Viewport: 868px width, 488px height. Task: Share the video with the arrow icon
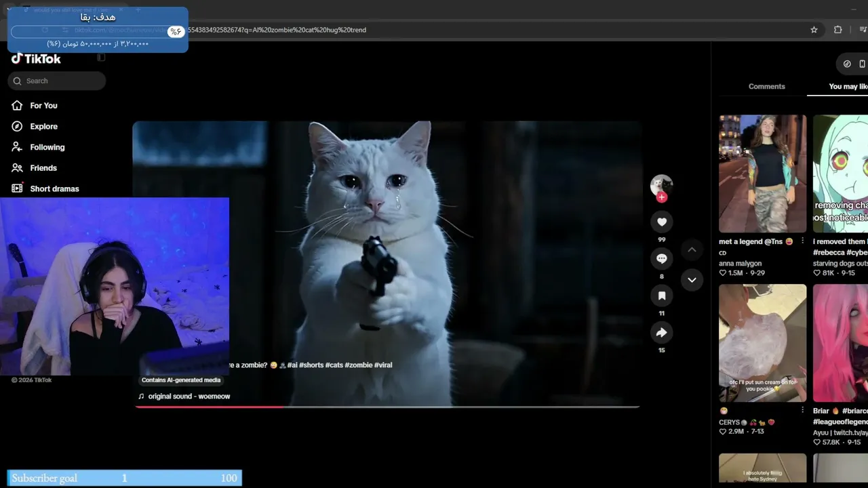pos(662,332)
